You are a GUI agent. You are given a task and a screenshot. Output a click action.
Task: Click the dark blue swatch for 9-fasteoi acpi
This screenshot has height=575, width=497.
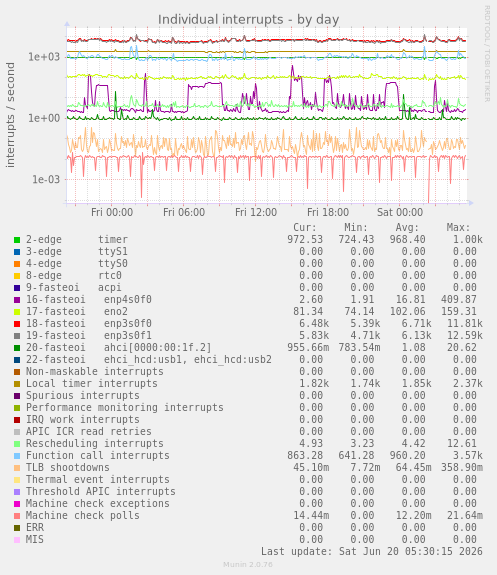[17, 288]
